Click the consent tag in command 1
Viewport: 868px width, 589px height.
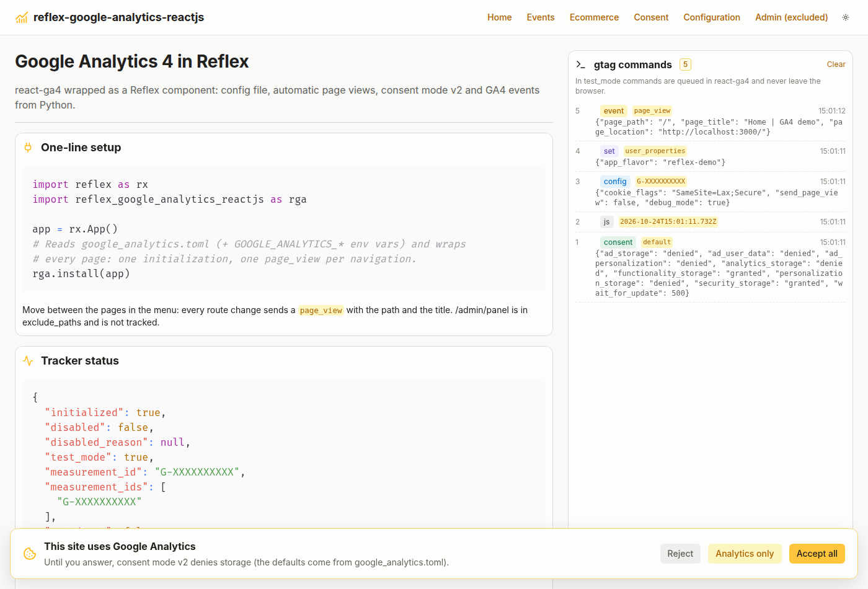coord(618,242)
